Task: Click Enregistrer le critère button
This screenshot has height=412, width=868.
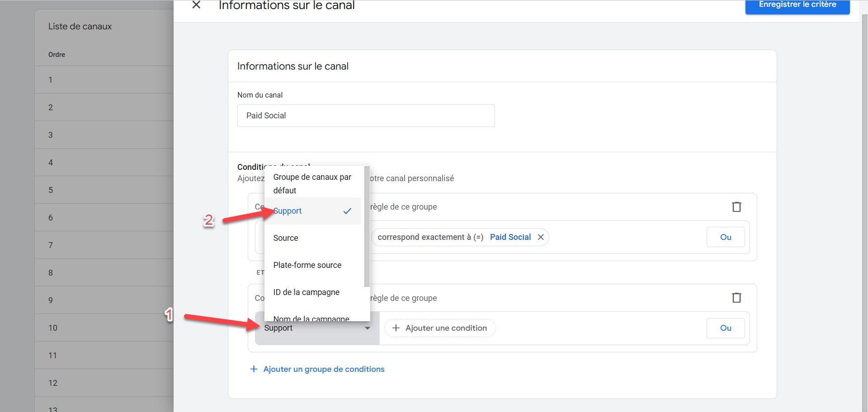Action: (797, 5)
